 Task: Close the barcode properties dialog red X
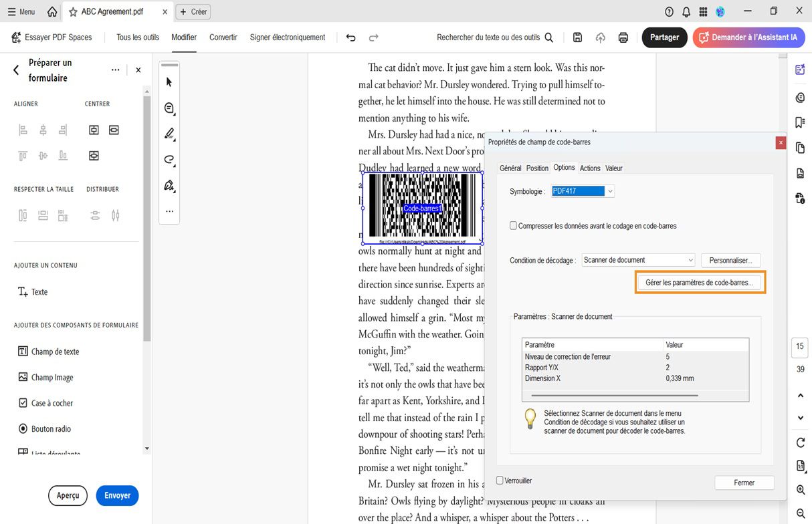(781, 142)
